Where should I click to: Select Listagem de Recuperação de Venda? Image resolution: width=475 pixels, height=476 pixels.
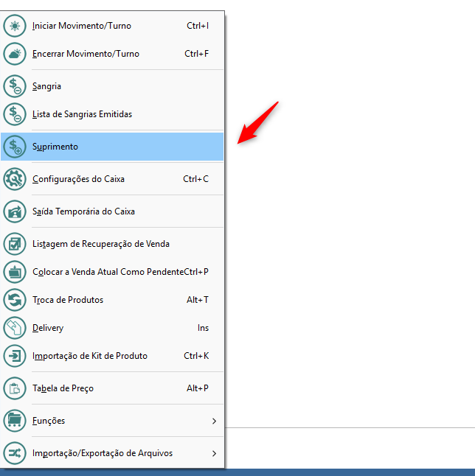[101, 244]
